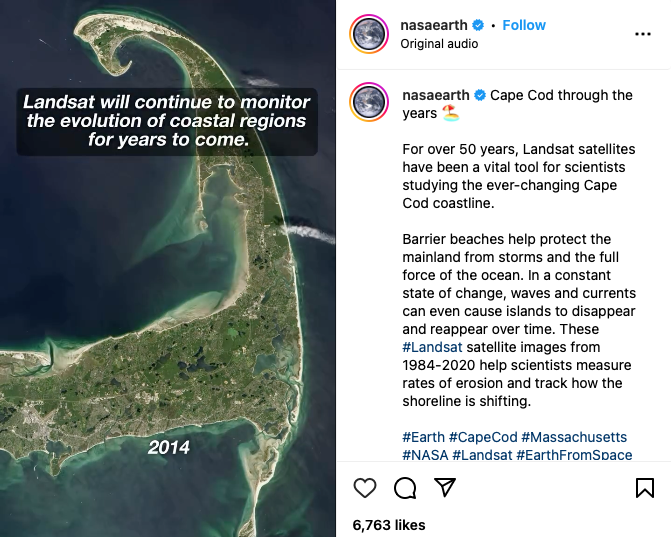Viewport: 671px width, 537px height.
Task: Click the Cape Cod satellite video
Action: tap(168, 300)
